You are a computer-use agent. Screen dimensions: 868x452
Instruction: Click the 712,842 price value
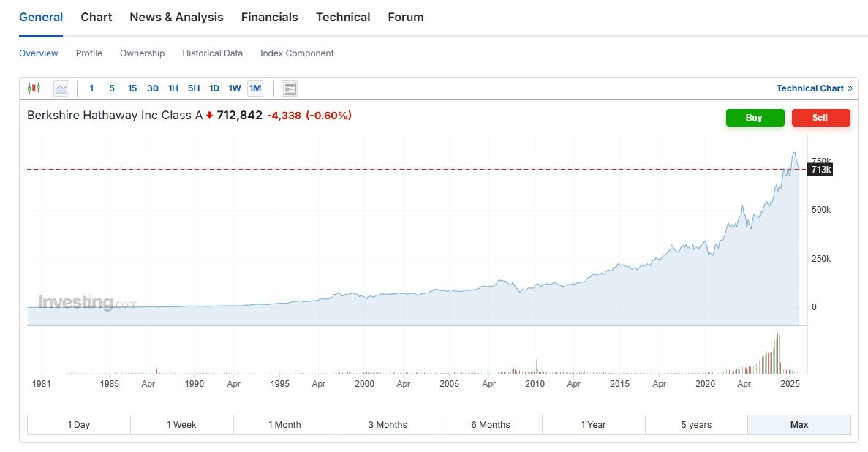tap(239, 116)
